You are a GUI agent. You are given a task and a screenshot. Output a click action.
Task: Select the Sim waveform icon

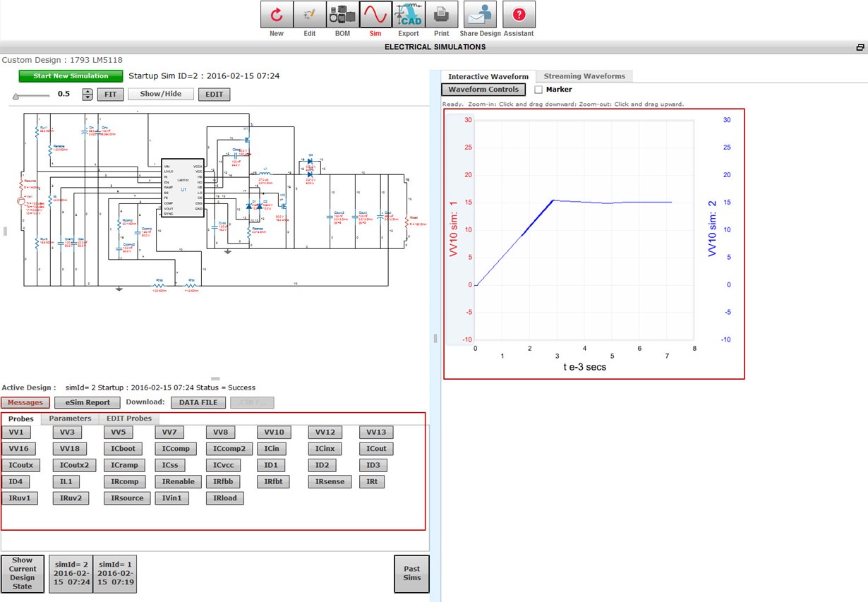(375, 14)
